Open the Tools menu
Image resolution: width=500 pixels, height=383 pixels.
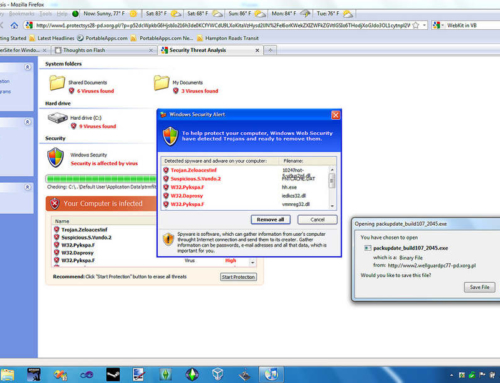46,14
